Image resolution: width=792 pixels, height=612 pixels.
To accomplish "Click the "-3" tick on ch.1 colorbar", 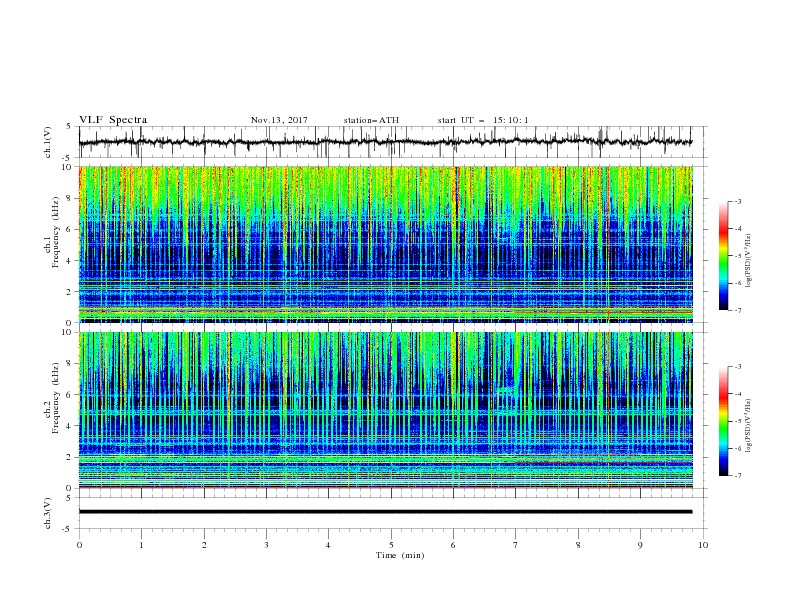I will click(737, 201).
